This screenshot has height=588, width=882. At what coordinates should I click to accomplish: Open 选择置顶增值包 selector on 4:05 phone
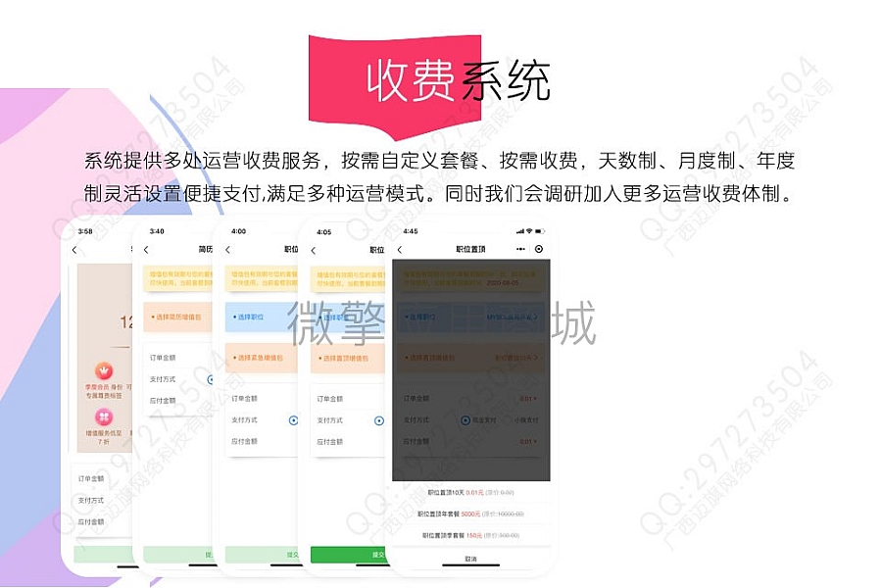347,359
